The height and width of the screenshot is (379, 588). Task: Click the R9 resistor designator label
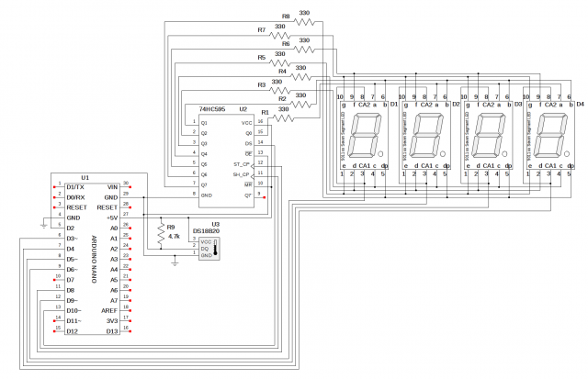click(171, 228)
